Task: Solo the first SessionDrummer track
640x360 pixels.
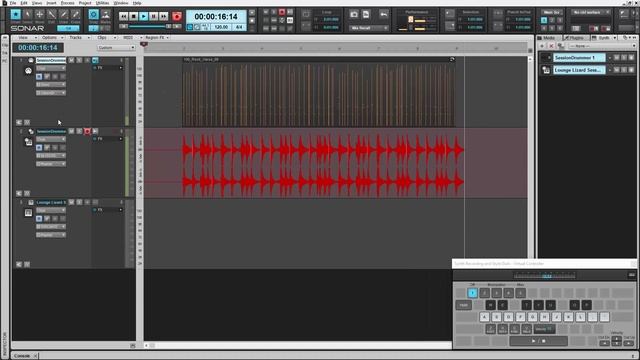Action: pos(79,60)
